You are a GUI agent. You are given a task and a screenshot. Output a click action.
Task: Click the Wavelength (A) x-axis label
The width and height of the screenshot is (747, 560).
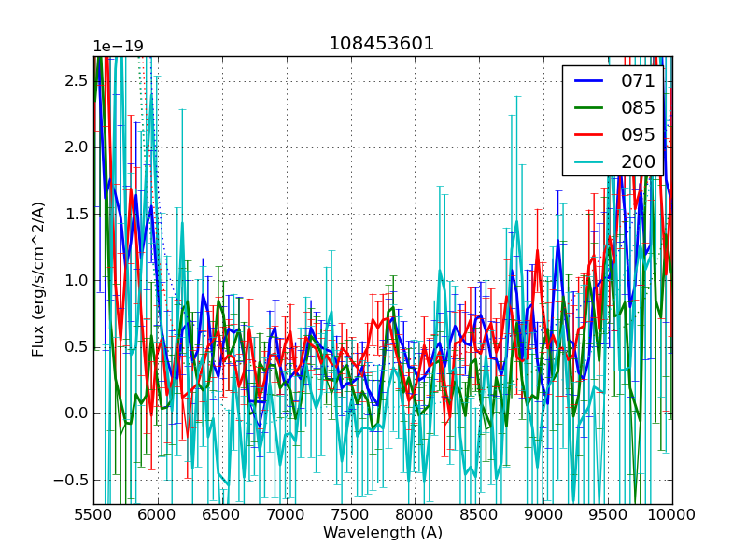click(x=383, y=533)
